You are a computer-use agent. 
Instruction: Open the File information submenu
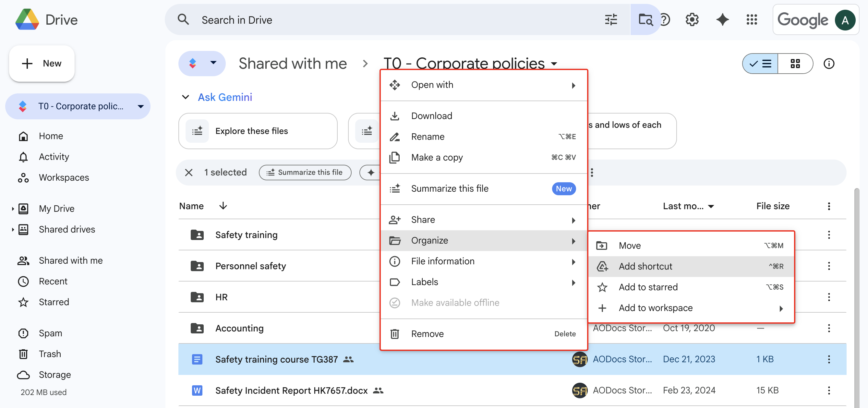484,261
